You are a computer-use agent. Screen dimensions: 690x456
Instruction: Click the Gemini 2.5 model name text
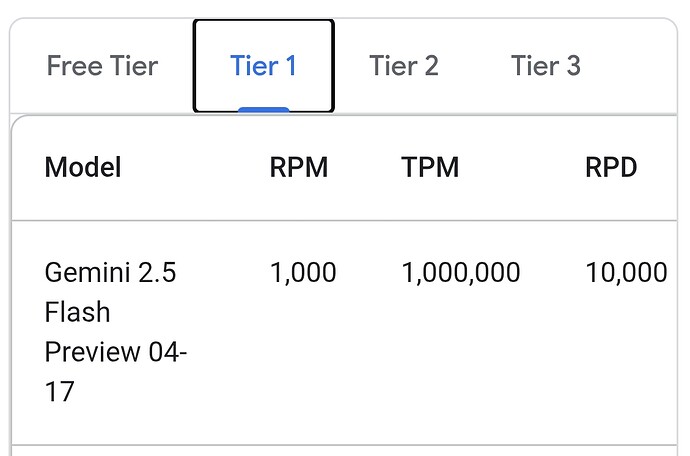pos(110,272)
